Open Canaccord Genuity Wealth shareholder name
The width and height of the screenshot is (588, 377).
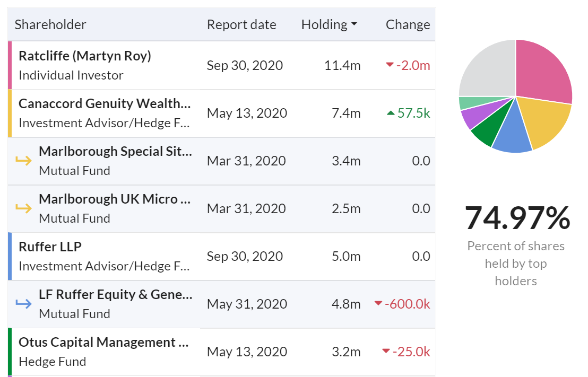click(x=105, y=103)
